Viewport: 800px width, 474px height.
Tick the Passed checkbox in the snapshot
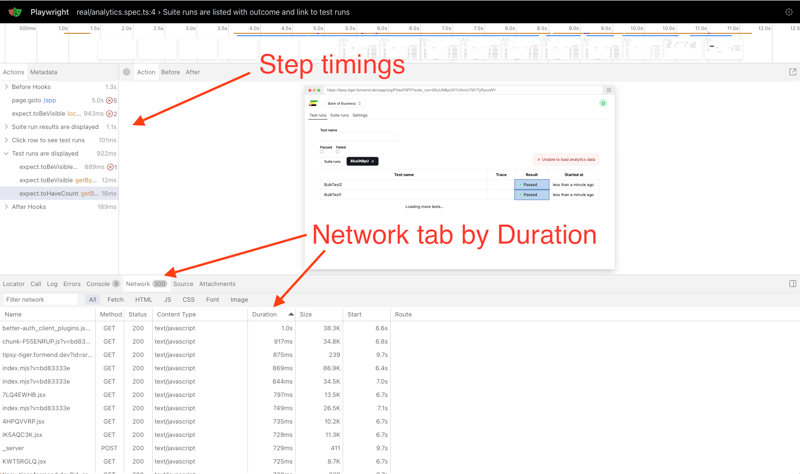coord(322,152)
